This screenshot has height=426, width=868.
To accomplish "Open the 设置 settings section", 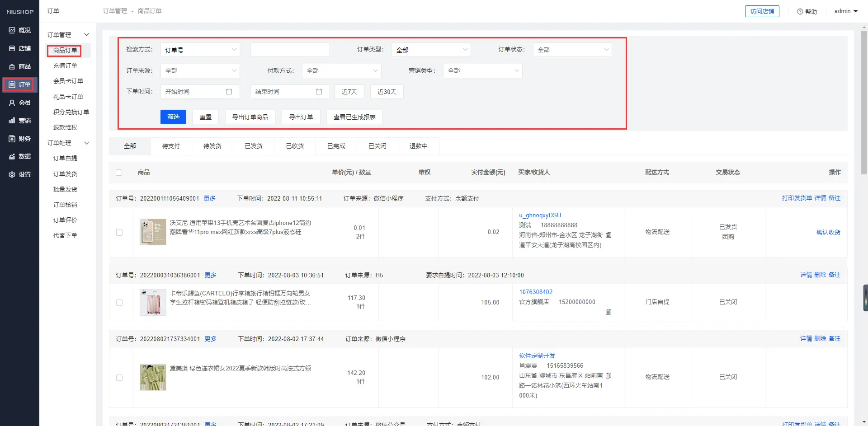I will (19, 174).
